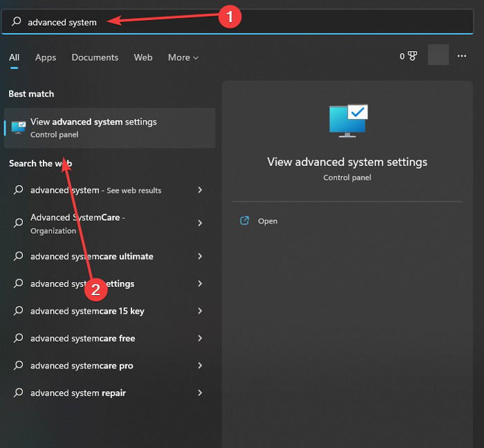Screen dimensions: 484x448
Task: Click the rewards points count '0'
Action: click(x=402, y=56)
